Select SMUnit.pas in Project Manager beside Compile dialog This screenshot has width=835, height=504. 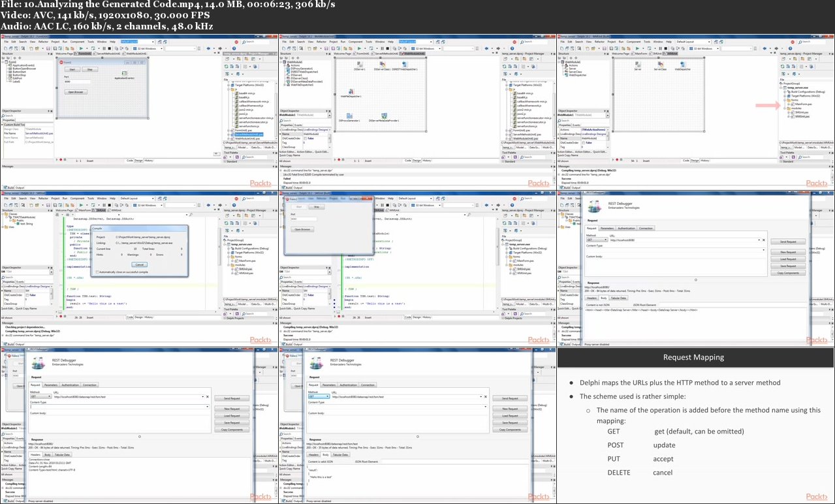[245, 269]
